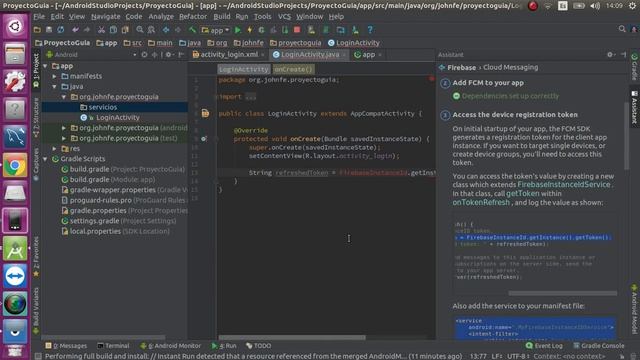
Task: Select build.gradle (Module: app) file
Action: [x=112, y=180]
